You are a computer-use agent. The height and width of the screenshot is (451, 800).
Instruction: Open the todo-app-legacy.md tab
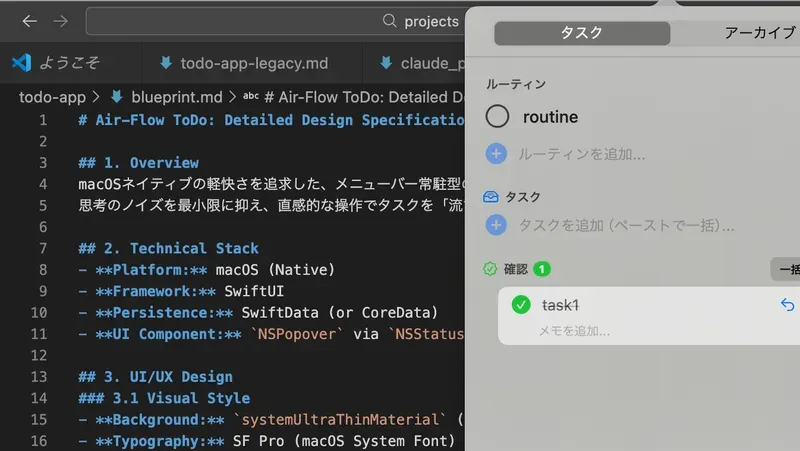click(252, 63)
